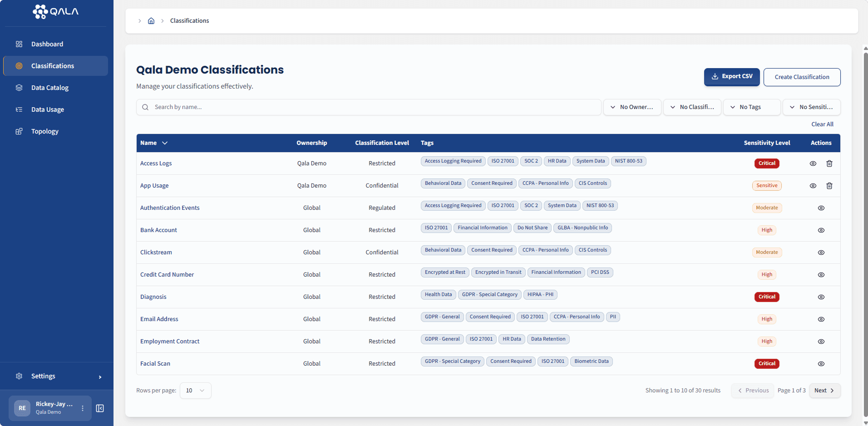
Task: Open the No Owner filter dropdown
Action: (x=632, y=107)
